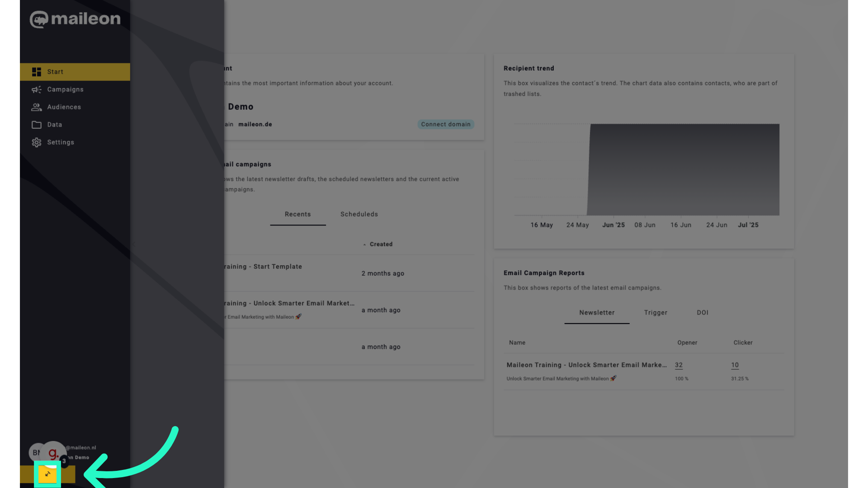The height and width of the screenshot is (488, 868).
Task: Select Data in the sidebar menu
Action: [75, 125]
